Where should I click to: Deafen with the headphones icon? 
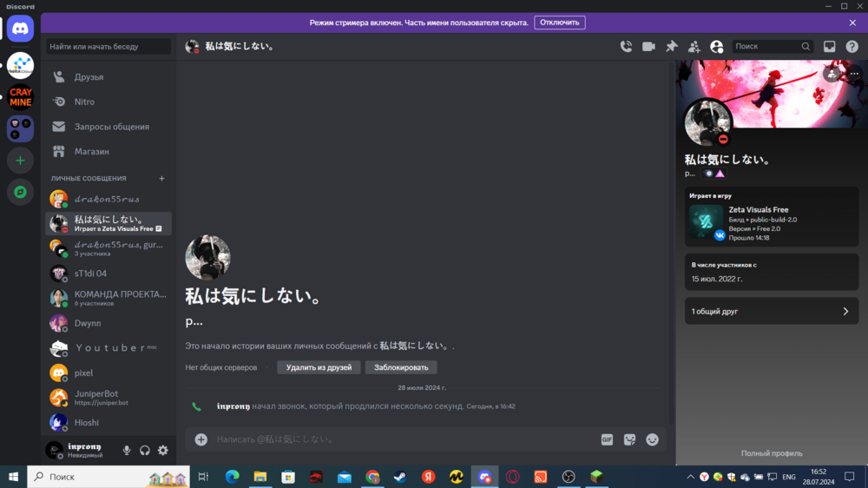click(x=145, y=451)
